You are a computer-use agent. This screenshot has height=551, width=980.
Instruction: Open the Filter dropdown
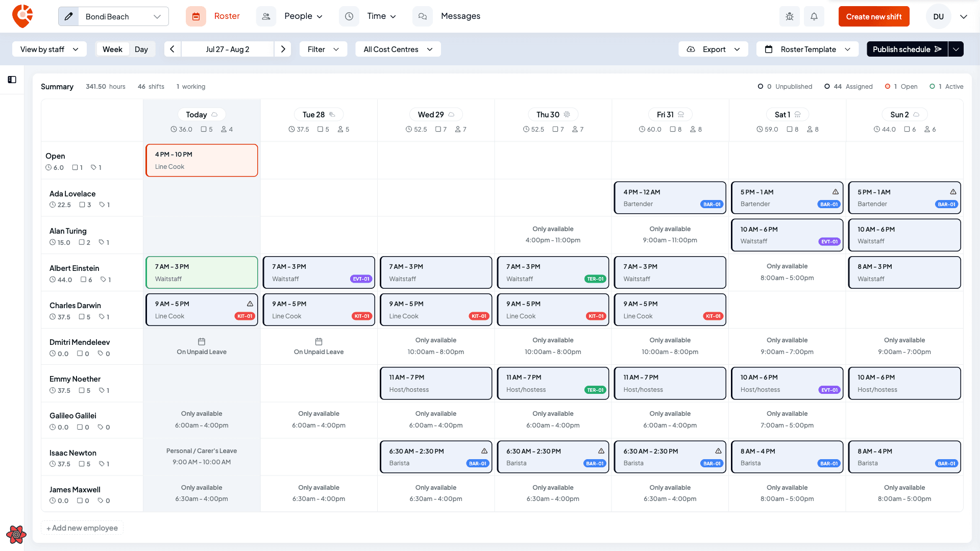click(x=323, y=49)
